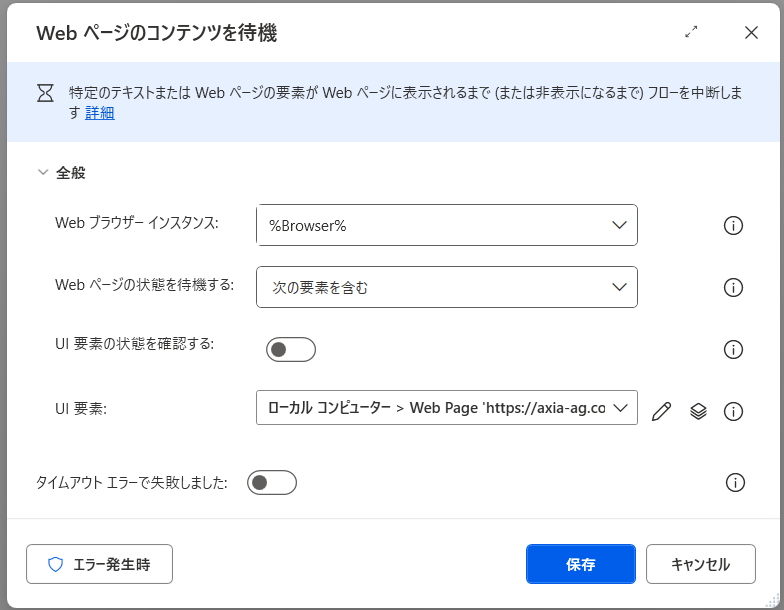
Task: Click the エラー発生時 button
Action: tap(99, 564)
